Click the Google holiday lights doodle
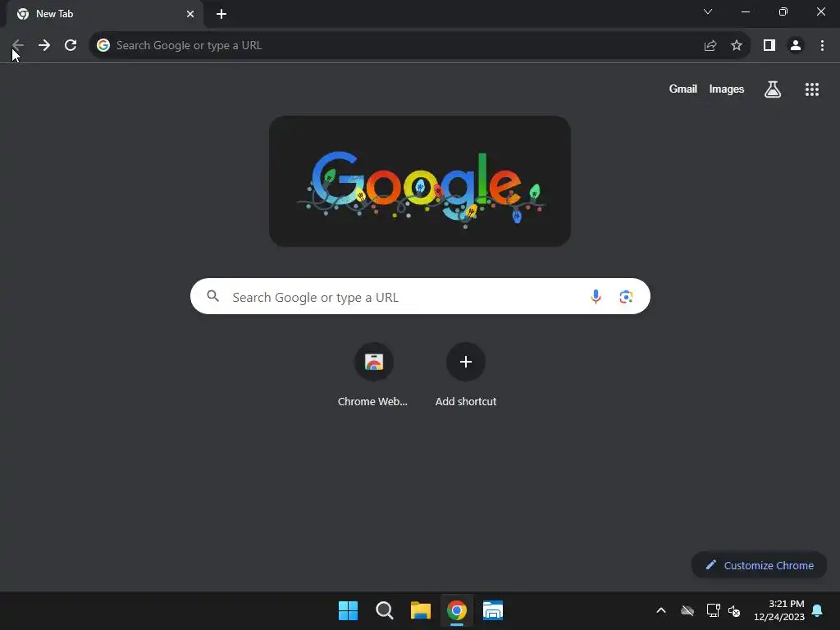The width and height of the screenshot is (840, 630). click(420, 181)
